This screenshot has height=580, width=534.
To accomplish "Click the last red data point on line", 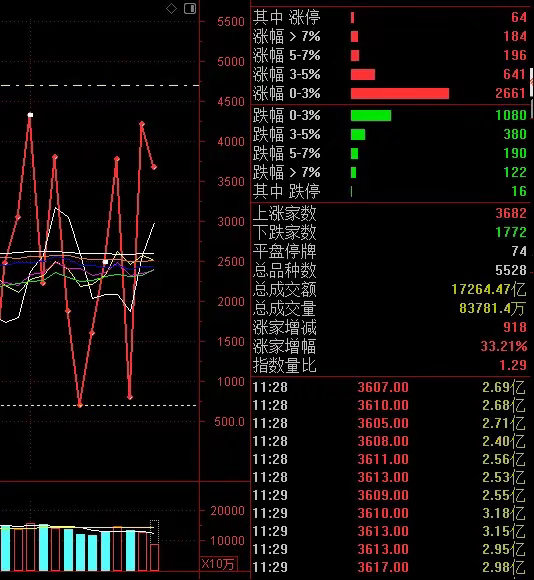I will [x=154, y=167].
